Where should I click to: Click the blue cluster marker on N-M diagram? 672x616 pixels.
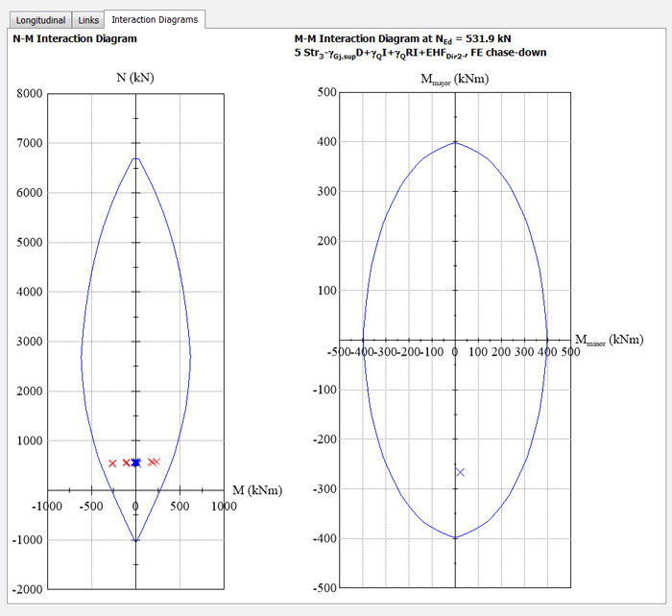click(136, 462)
